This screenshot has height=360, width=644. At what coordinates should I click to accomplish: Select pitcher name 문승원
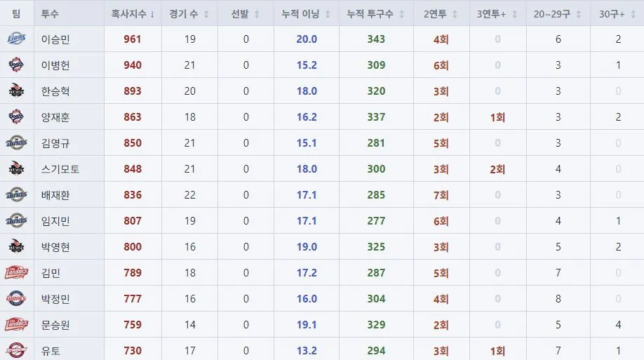[x=55, y=325]
